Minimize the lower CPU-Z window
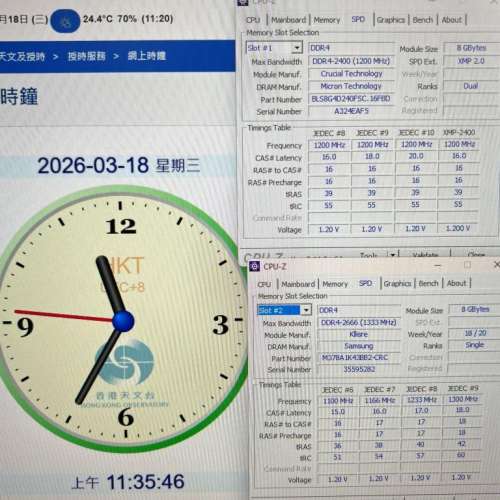Viewport: 500px width, 500px height. pyautogui.click(x=438, y=265)
